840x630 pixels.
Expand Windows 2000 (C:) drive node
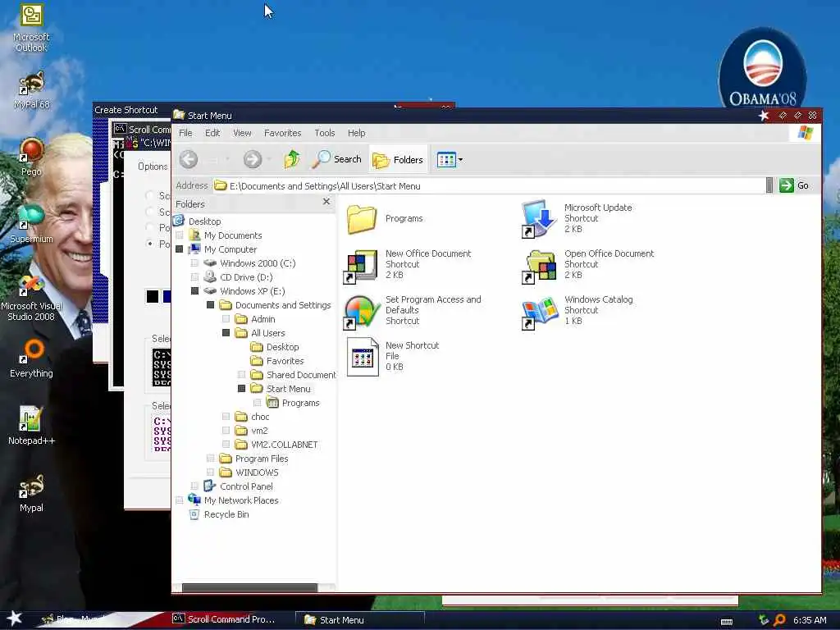click(x=195, y=263)
